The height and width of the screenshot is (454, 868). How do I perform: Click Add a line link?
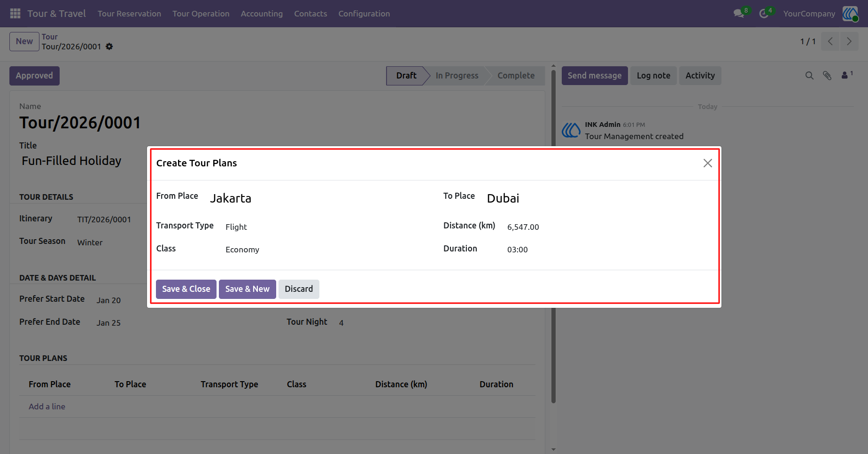pos(47,407)
